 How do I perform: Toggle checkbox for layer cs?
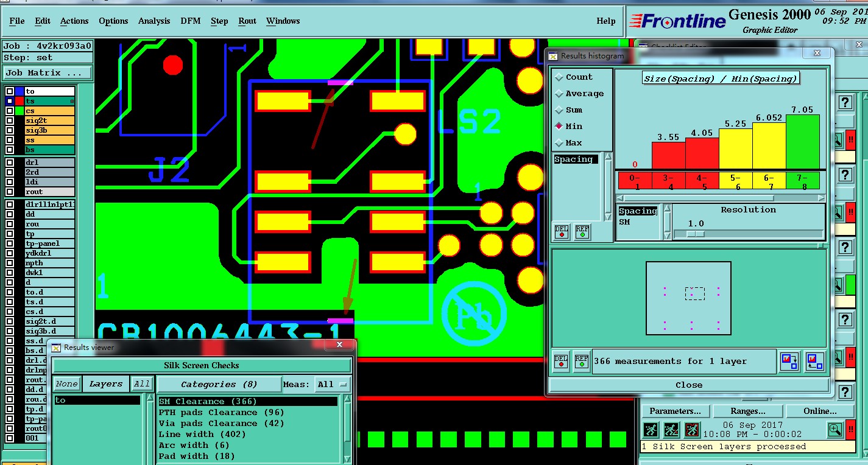tap(10, 111)
